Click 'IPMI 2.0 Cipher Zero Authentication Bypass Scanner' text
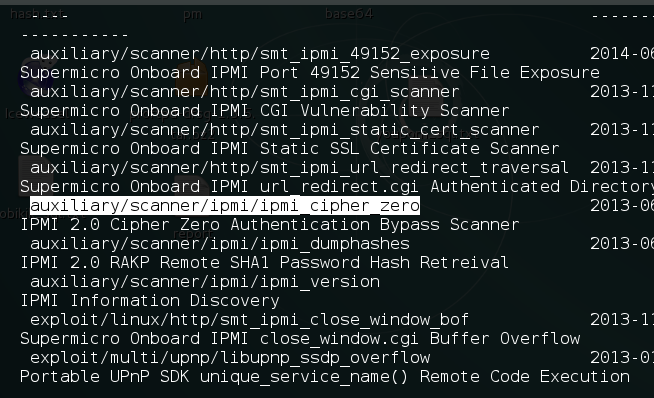This screenshot has height=398, width=654. 270,225
